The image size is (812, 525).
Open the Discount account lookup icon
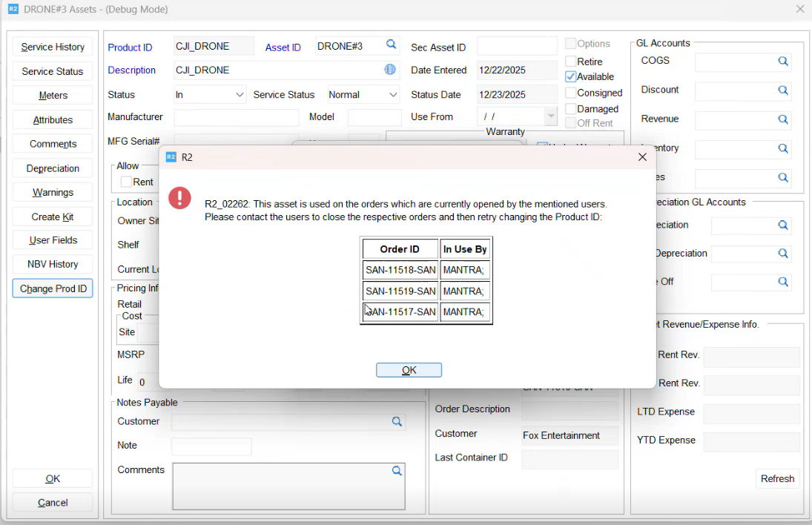point(782,90)
